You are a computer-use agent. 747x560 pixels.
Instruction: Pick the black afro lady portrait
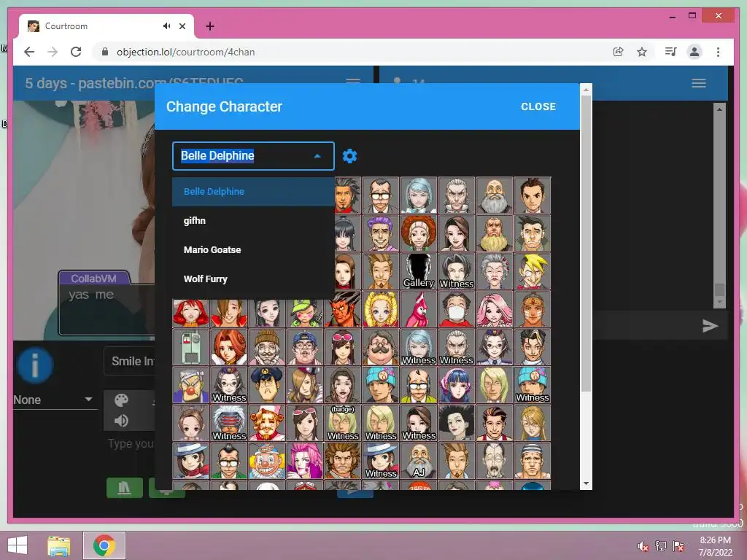point(457,423)
